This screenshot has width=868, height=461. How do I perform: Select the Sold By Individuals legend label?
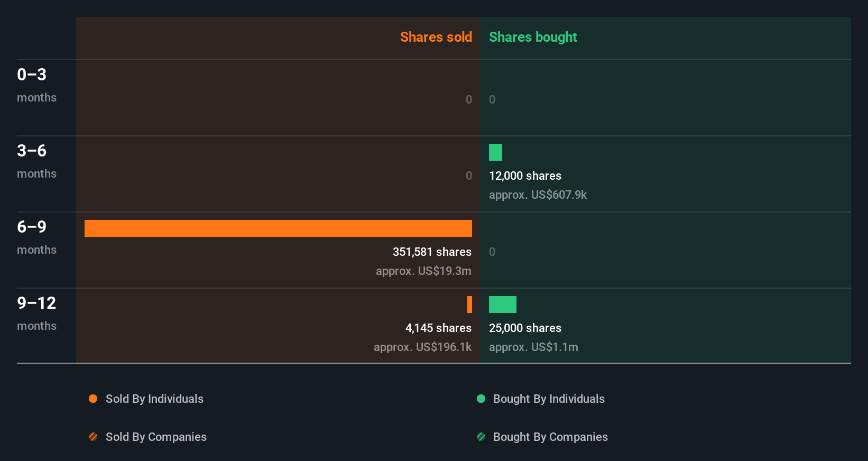point(154,399)
